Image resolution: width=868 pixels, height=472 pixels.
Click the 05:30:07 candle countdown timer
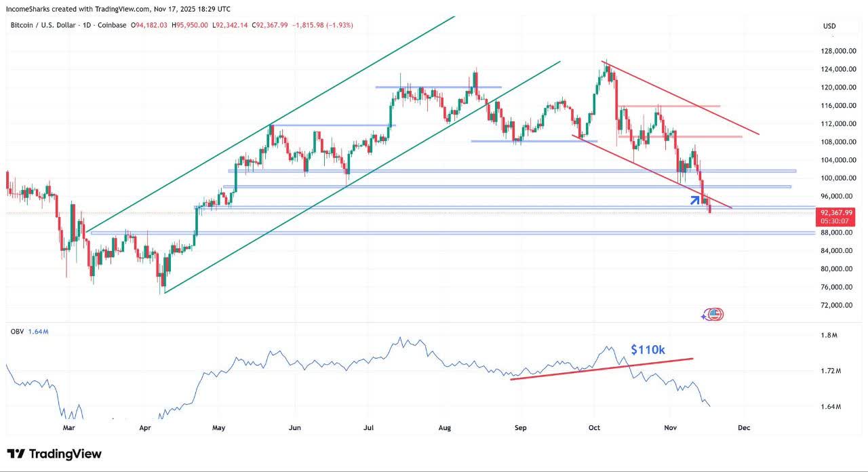[x=836, y=221]
